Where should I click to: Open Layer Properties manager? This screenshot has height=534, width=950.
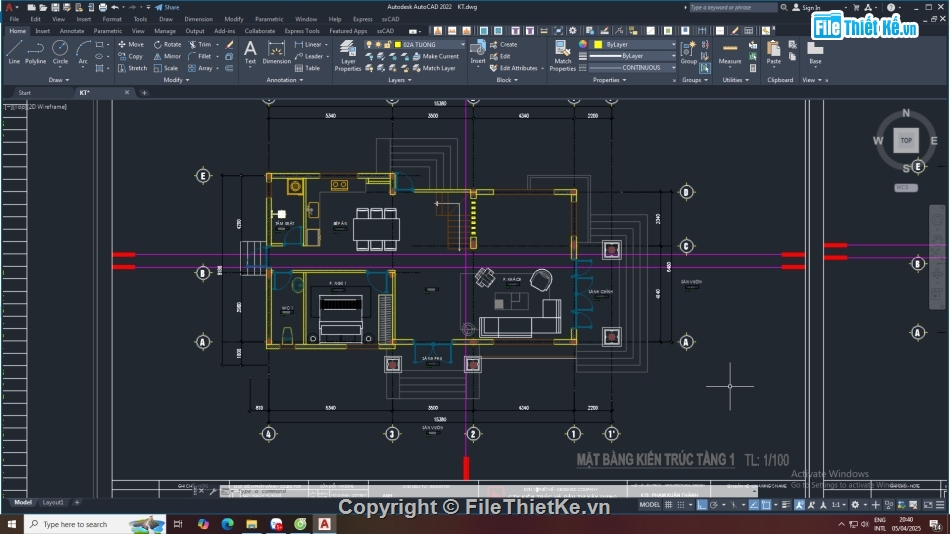(348, 56)
